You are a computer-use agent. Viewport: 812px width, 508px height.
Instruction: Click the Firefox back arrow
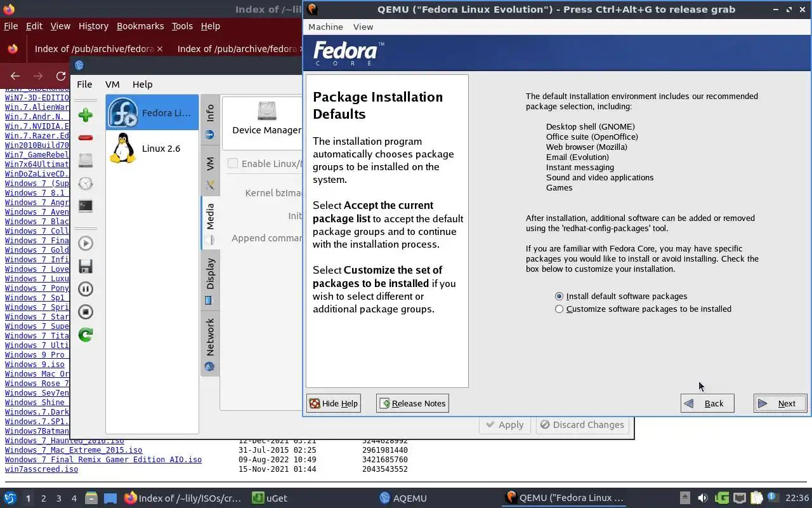15,76
